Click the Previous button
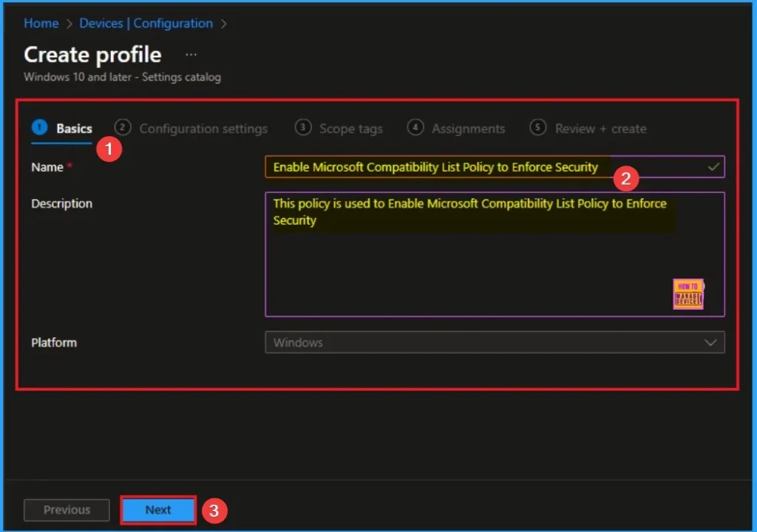 pyautogui.click(x=67, y=510)
